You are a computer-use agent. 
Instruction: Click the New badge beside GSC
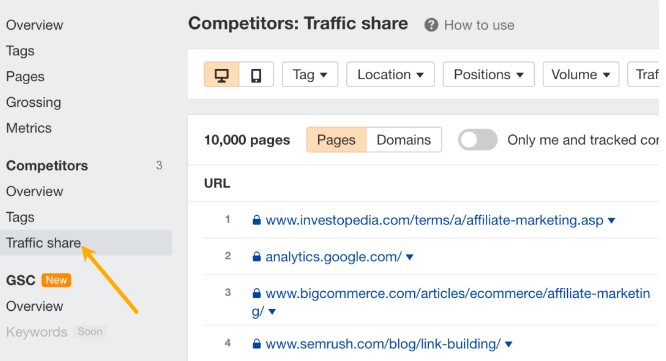click(x=56, y=280)
